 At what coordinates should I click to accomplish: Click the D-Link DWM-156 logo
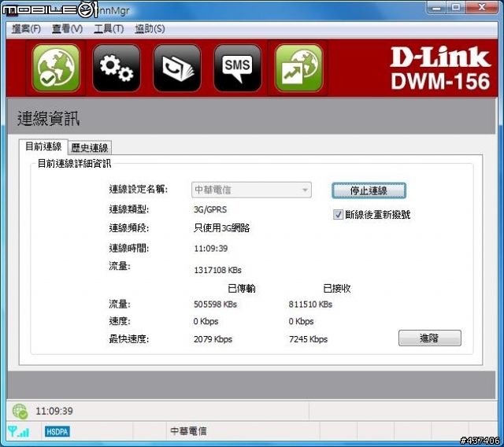pyautogui.click(x=440, y=68)
